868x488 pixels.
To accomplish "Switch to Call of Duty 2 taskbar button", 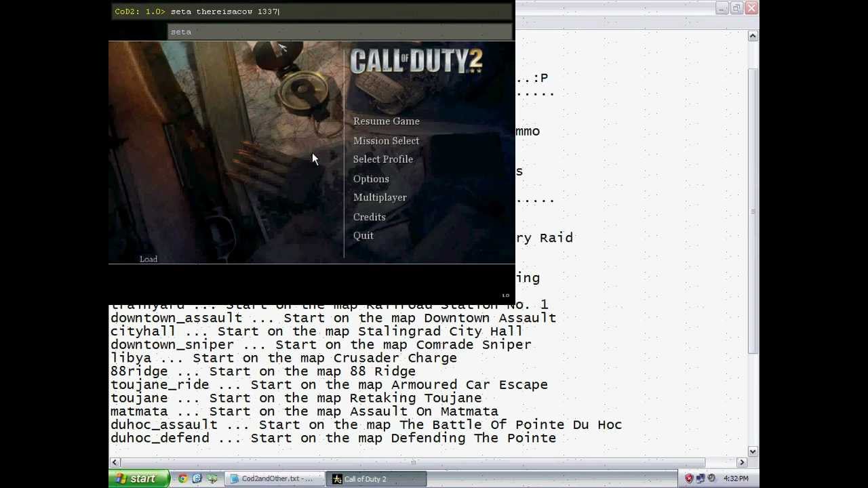I will [x=376, y=479].
